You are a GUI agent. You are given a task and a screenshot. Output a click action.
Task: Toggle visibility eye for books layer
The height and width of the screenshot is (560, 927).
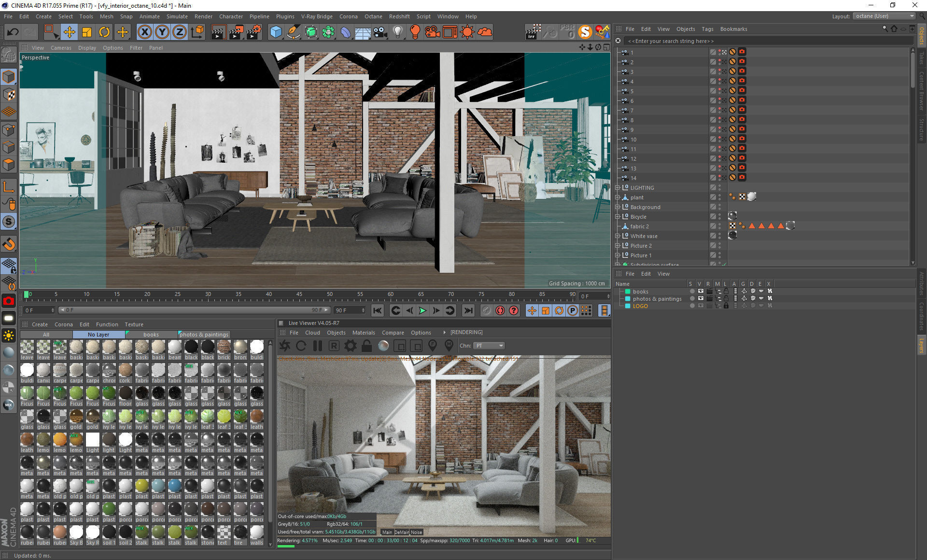click(700, 291)
